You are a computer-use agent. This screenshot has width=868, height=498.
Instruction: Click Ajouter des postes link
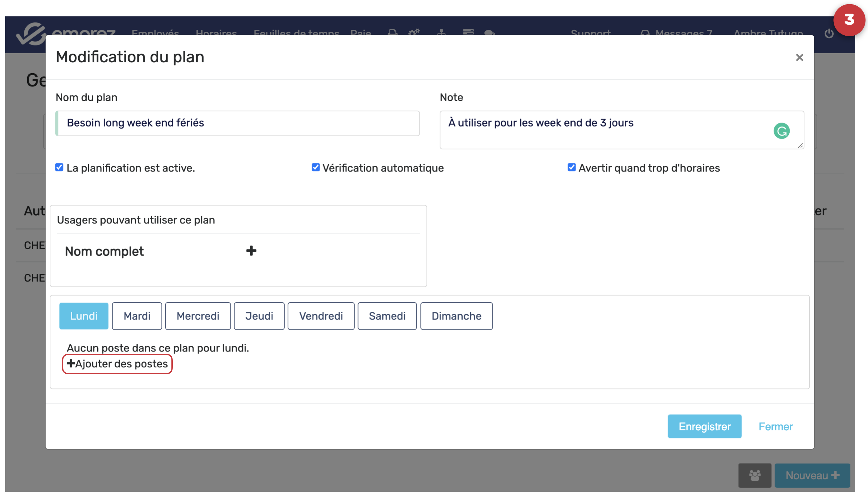tap(117, 364)
